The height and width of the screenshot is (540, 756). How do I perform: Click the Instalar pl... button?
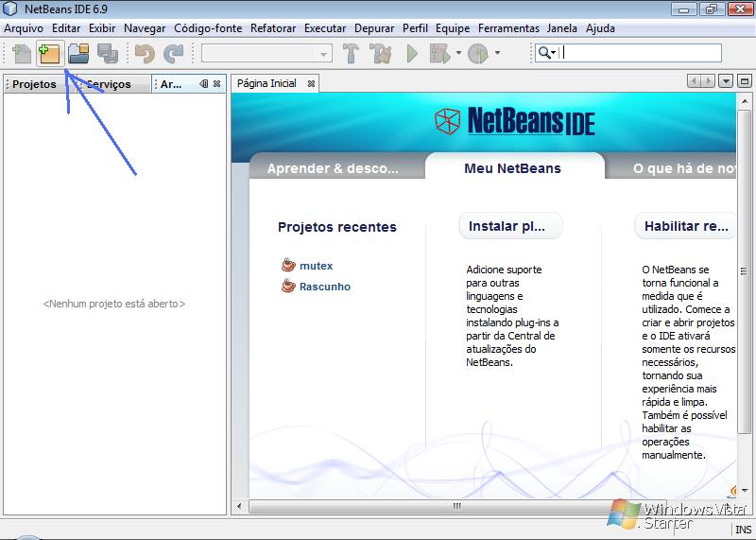pyautogui.click(x=510, y=226)
